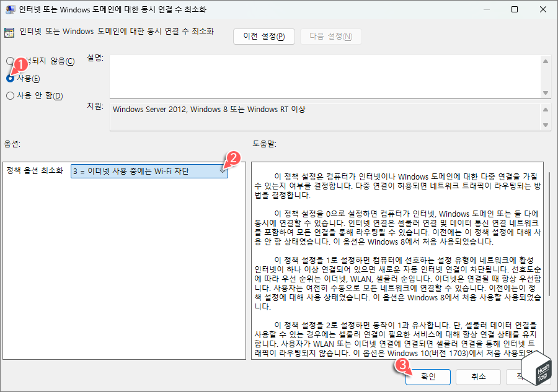
Task: Select the 사용 안 함(D) radio button
Action: [11, 95]
